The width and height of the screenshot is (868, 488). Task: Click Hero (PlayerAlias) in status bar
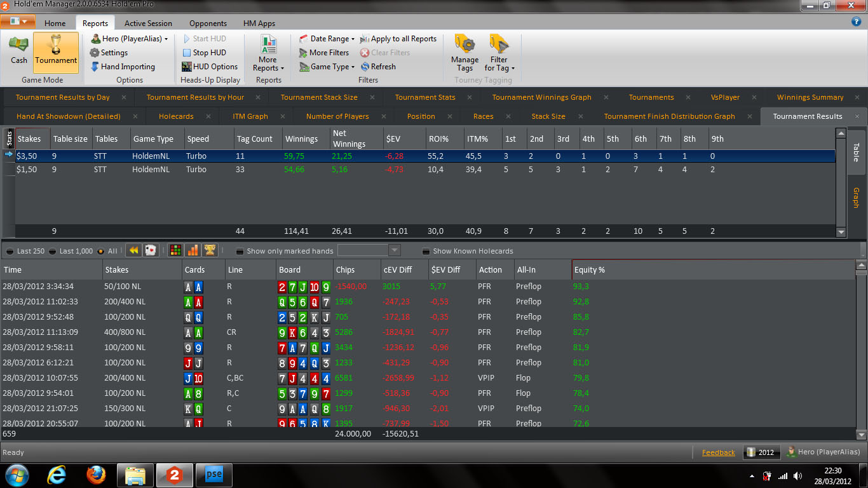tap(824, 452)
